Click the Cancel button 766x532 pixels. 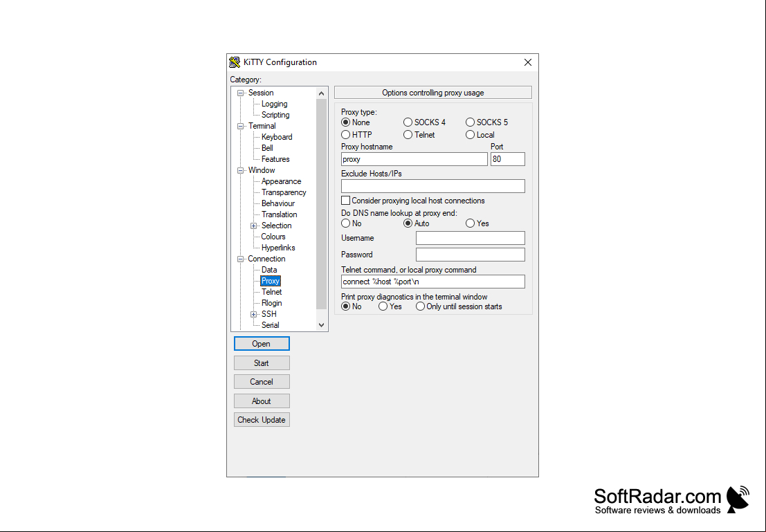pos(262,382)
